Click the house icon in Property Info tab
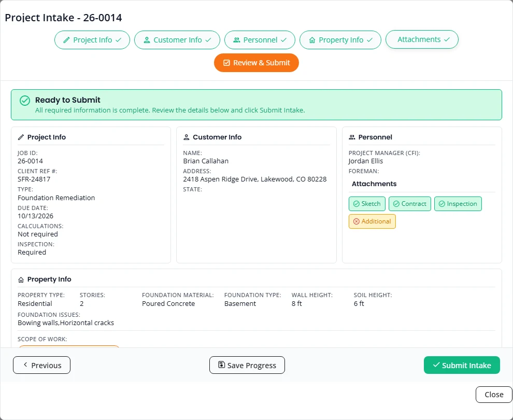This screenshot has height=420, width=513. click(x=312, y=40)
